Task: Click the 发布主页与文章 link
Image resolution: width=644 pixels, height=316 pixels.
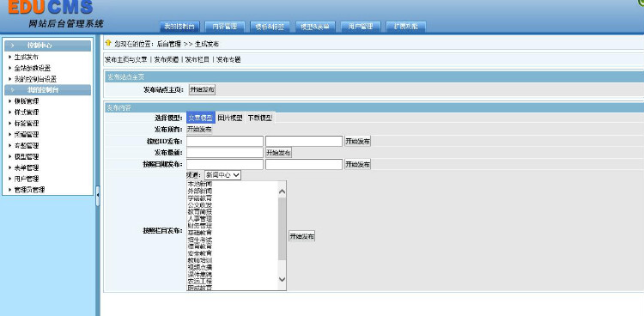Action: (x=125, y=59)
